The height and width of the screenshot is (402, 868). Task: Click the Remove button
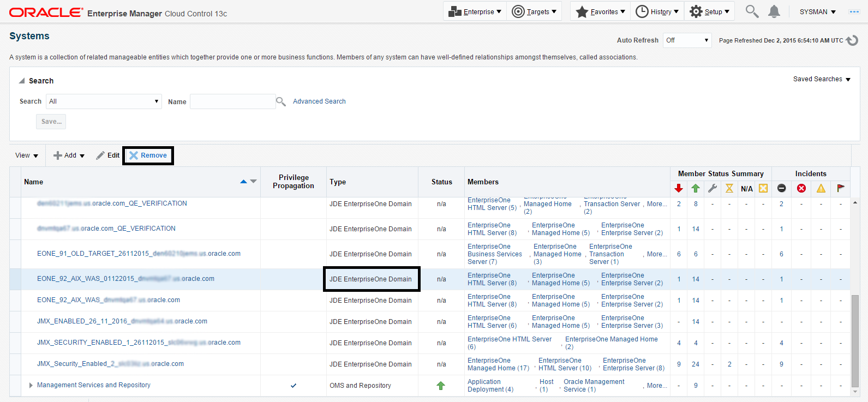click(x=148, y=155)
